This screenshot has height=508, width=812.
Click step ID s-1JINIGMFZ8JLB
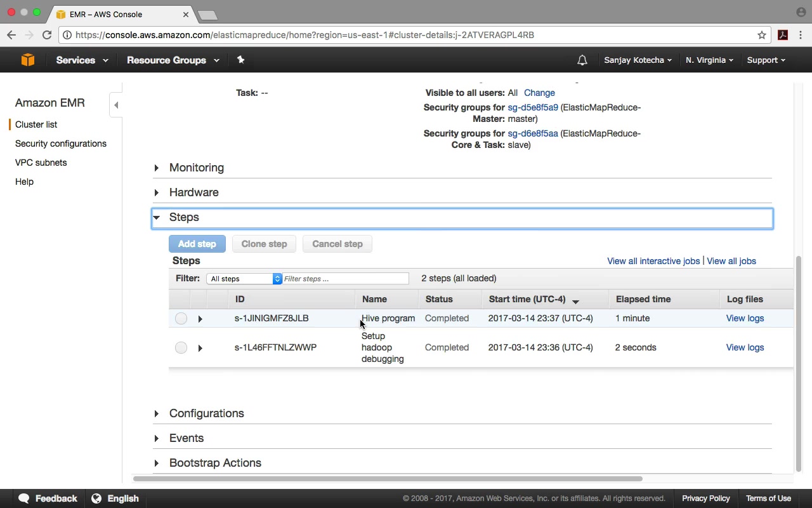(x=272, y=318)
